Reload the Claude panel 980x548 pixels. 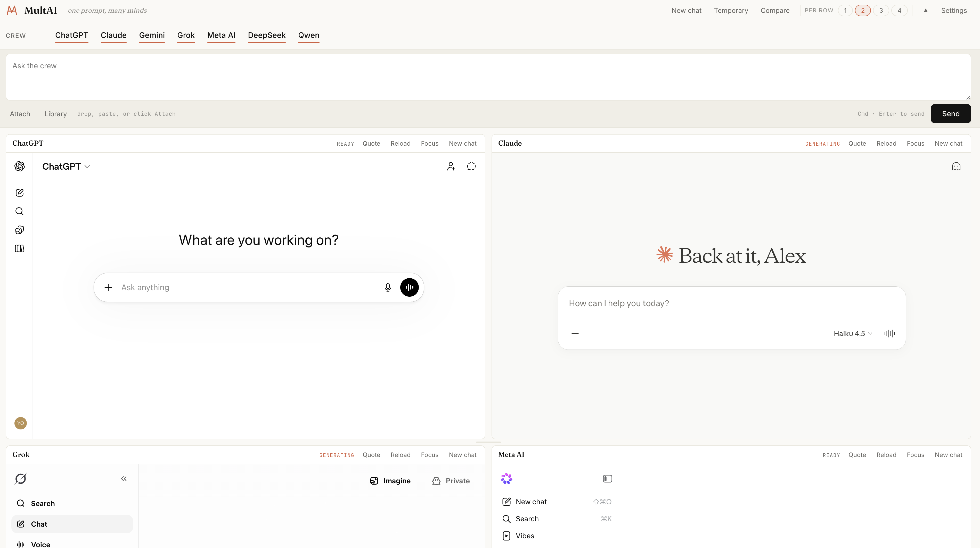click(x=886, y=143)
